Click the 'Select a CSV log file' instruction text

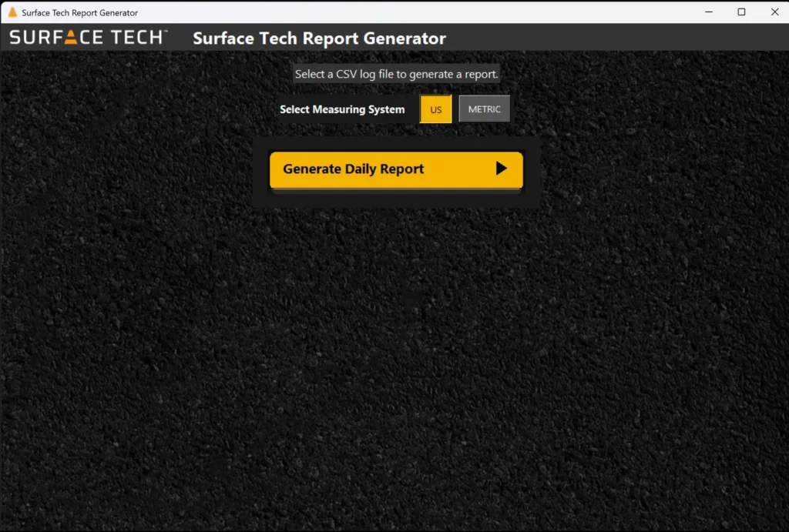click(x=396, y=75)
